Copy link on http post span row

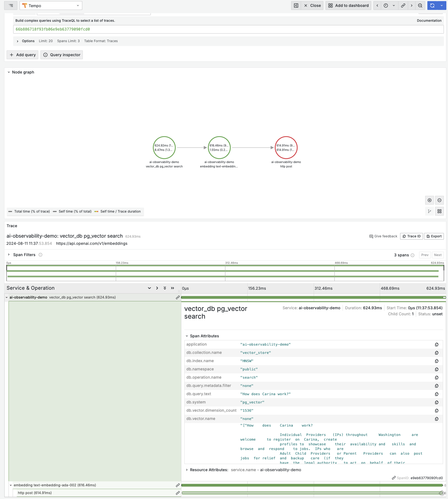(178, 493)
